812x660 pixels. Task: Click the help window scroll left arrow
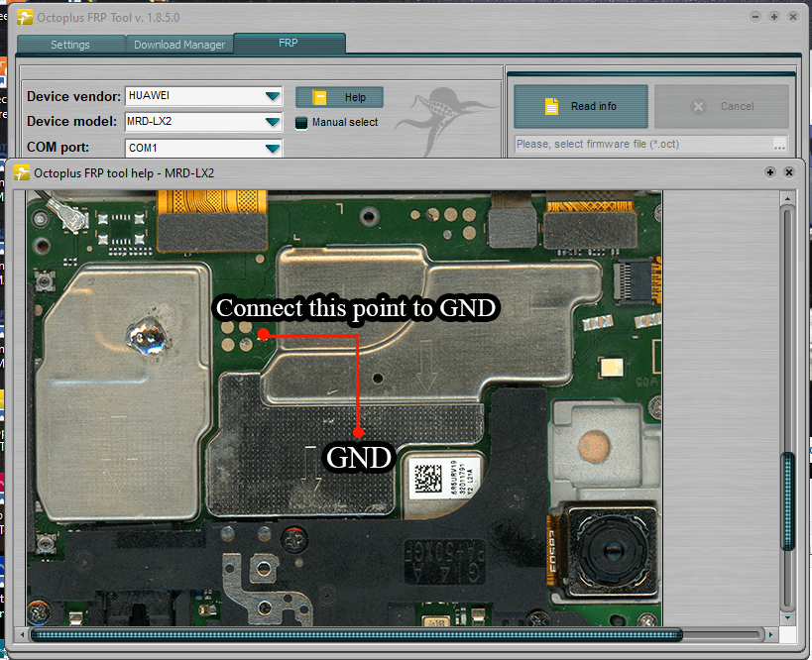coord(22,634)
